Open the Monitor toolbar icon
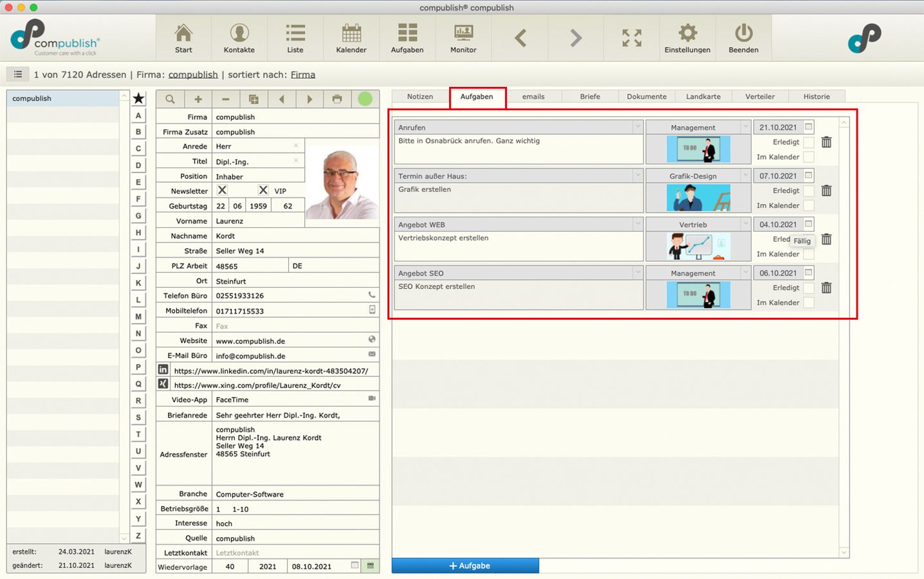The width and height of the screenshot is (924, 579). point(463,38)
